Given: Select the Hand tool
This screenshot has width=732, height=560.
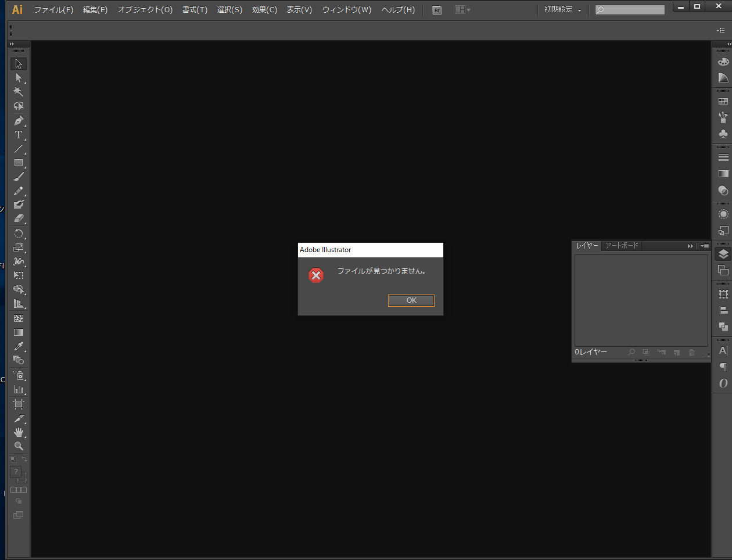Looking at the screenshot, I should [19, 432].
